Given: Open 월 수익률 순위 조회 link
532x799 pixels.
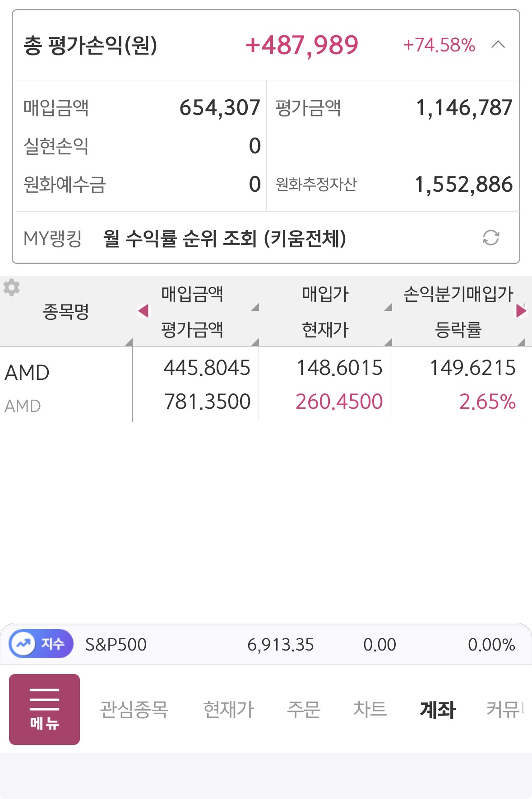Looking at the screenshot, I should [224, 238].
